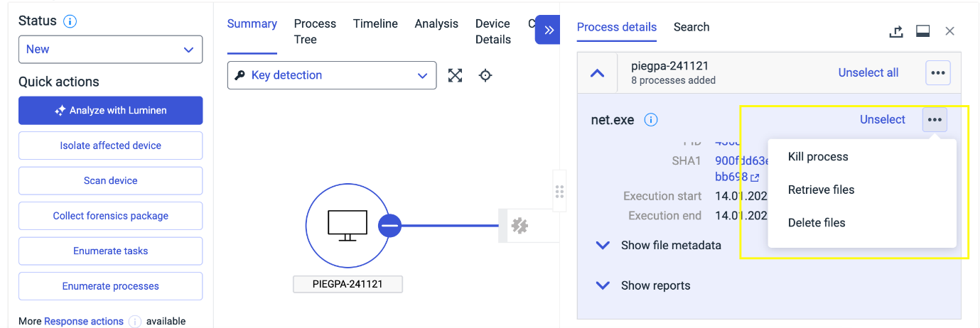The height and width of the screenshot is (328, 980).
Task: Click '8 processes added' text
Action: pos(673,80)
